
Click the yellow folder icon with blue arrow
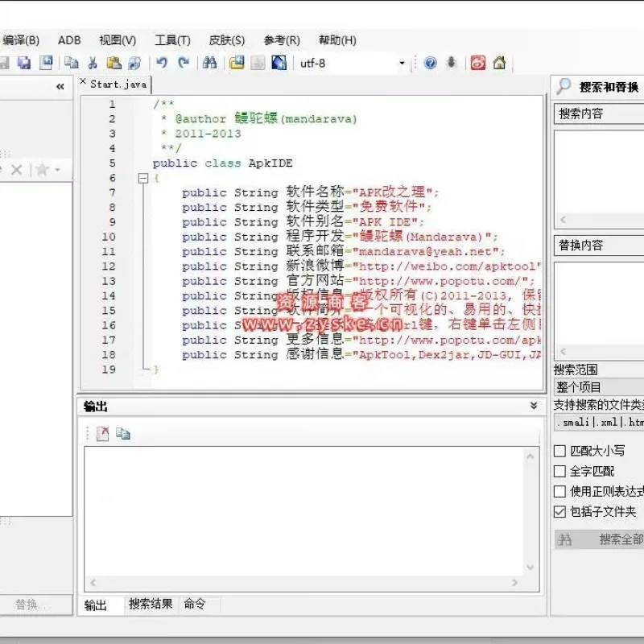pyautogui.click(x=237, y=63)
